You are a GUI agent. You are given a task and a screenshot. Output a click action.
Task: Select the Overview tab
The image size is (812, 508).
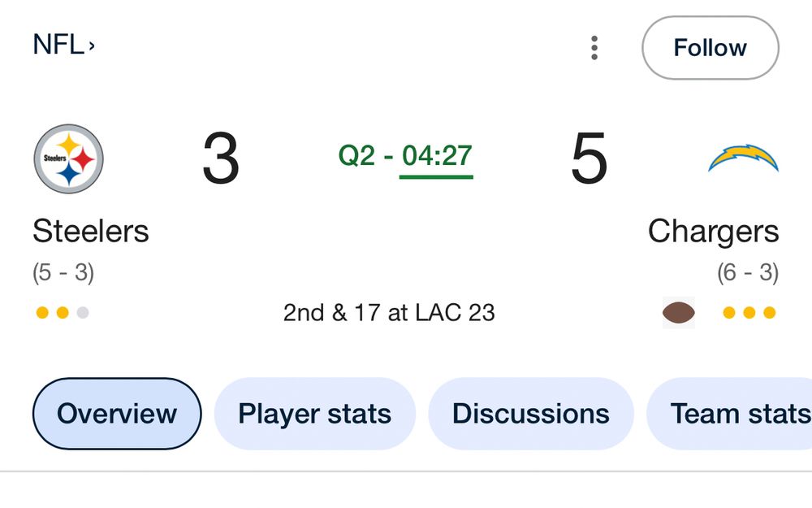[116, 414]
